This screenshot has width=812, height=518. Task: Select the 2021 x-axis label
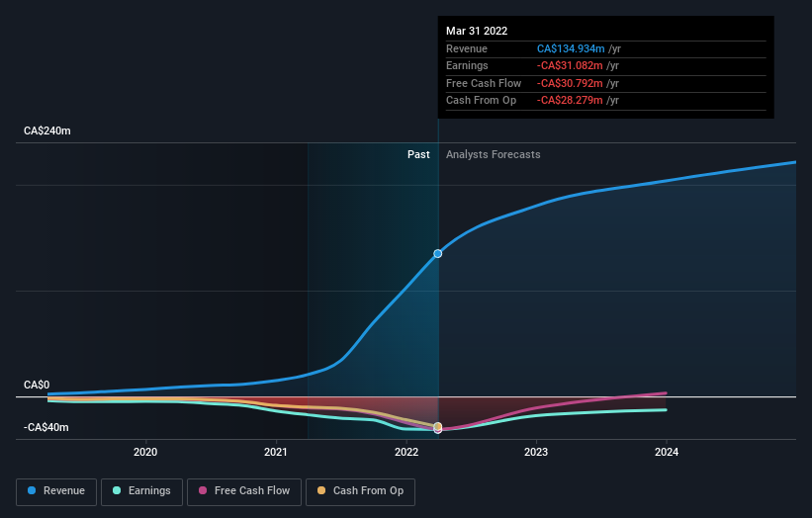pyautogui.click(x=276, y=452)
